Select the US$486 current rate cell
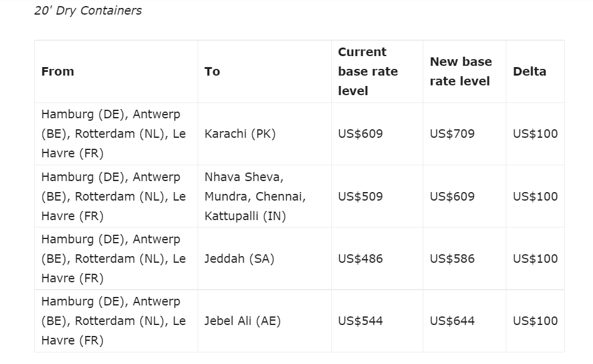This screenshot has width=593, height=364. click(x=361, y=259)
